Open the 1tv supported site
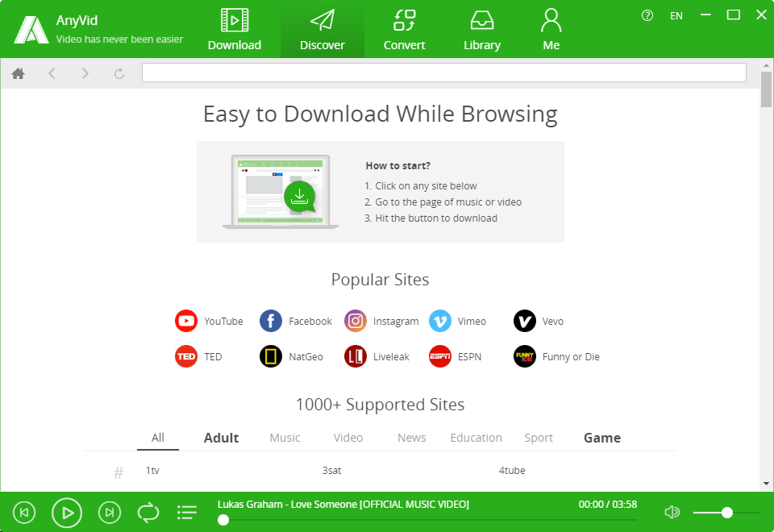 pos(152,470)
